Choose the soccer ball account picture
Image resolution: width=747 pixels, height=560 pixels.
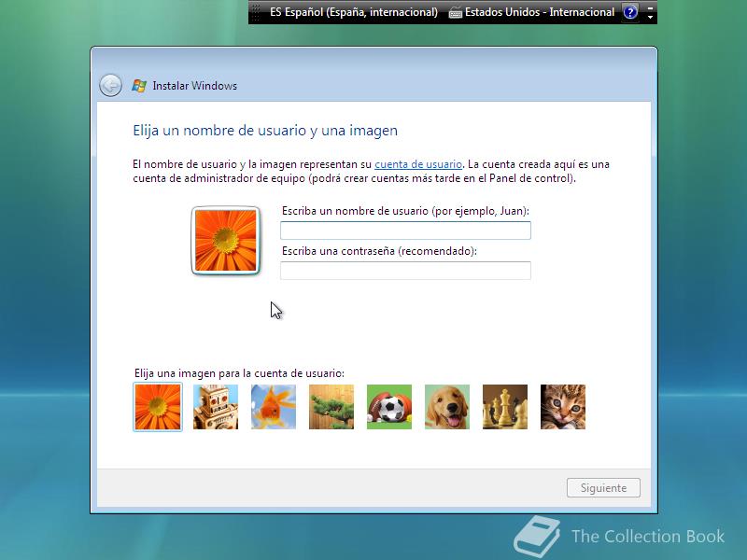(x=389, y=407)
